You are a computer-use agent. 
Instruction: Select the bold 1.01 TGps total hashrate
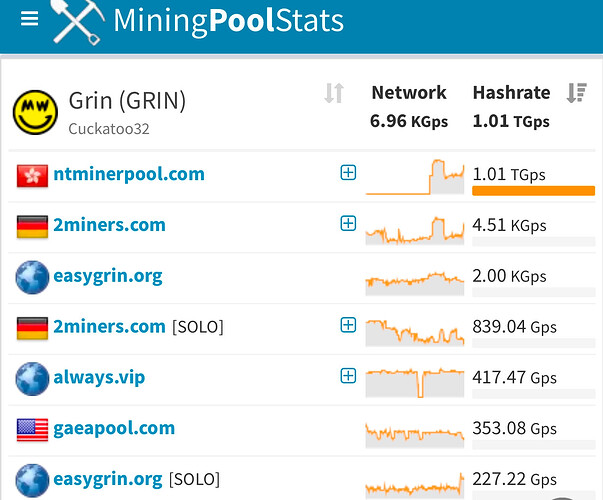[x=511, y=121]
